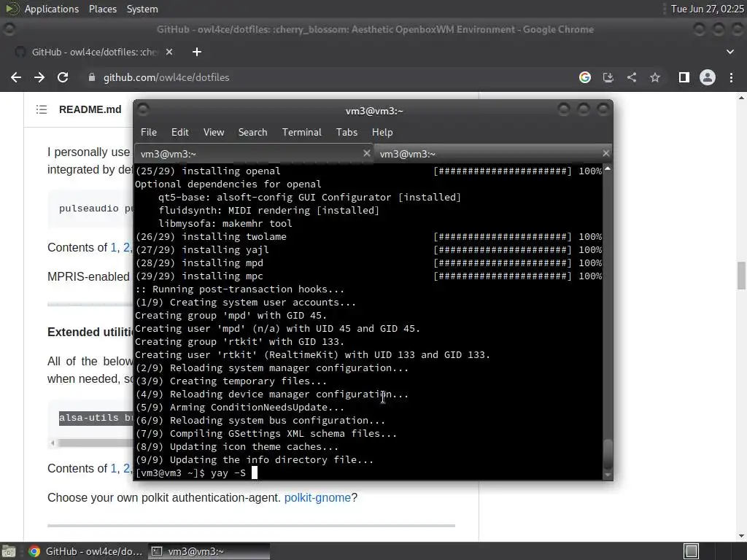The width and height of the screenshot is (747, 560).
Task: Click the Chrome page vertical scrollbar thumb
Action: 742,275
